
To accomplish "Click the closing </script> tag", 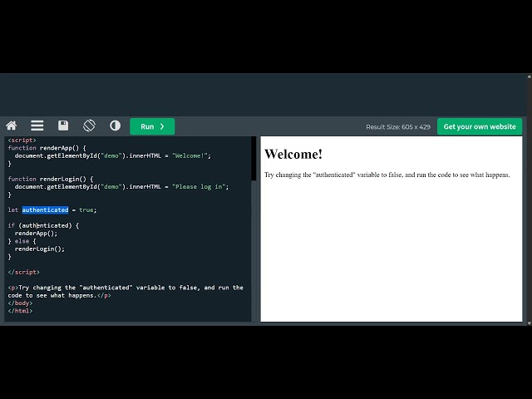I will (x=24, y=272).
